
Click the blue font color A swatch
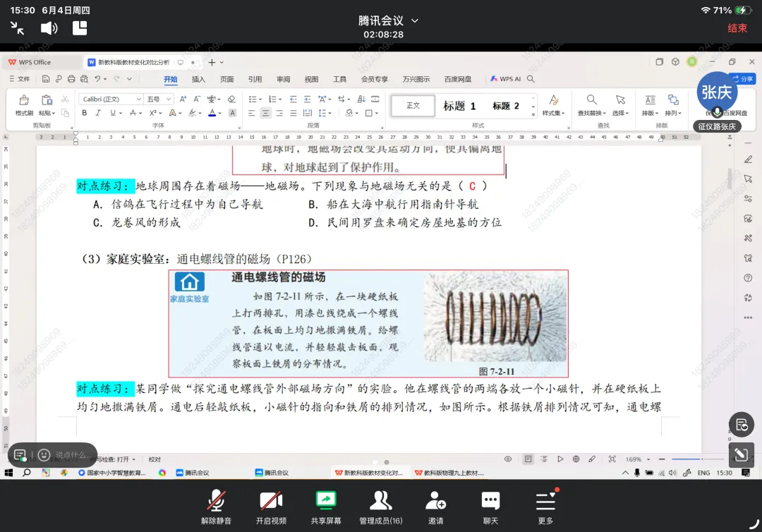212,113
